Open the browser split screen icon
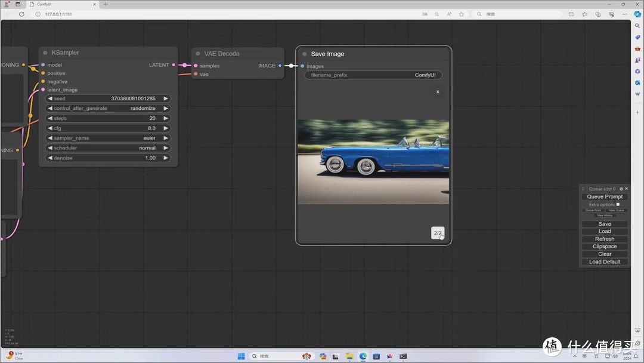The image size is (644, 363). click(571, 14)
